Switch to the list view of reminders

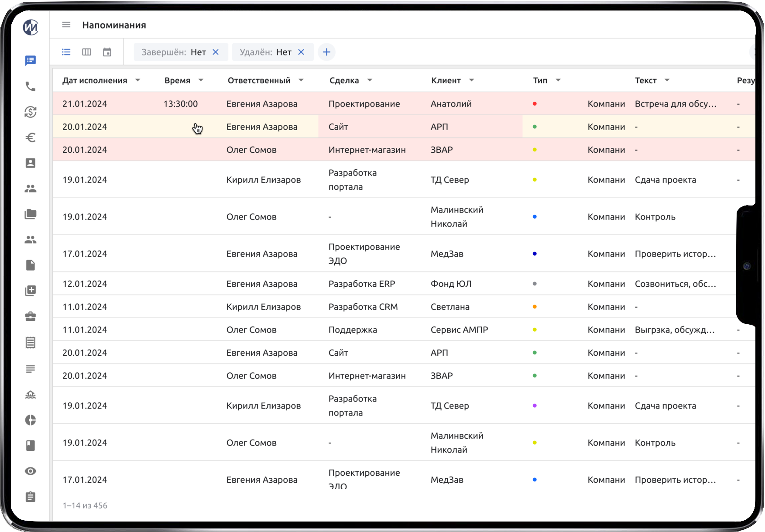66,52
